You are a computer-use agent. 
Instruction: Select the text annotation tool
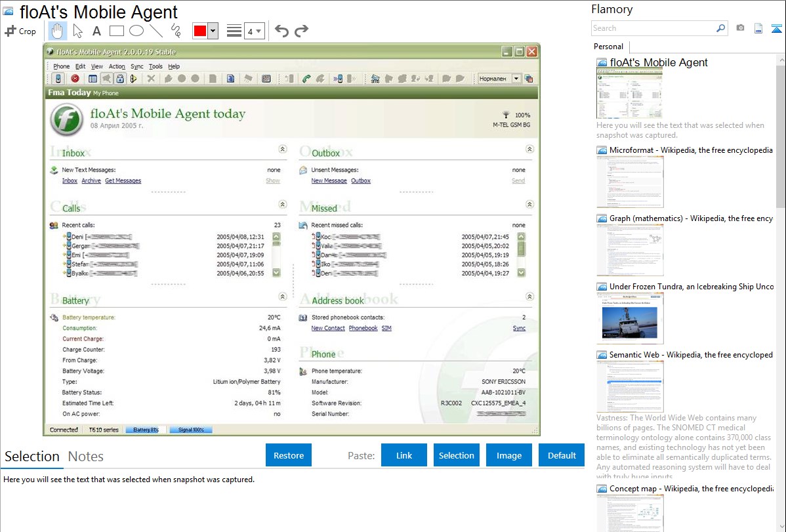pyautogui.click(x=96, y=31)
